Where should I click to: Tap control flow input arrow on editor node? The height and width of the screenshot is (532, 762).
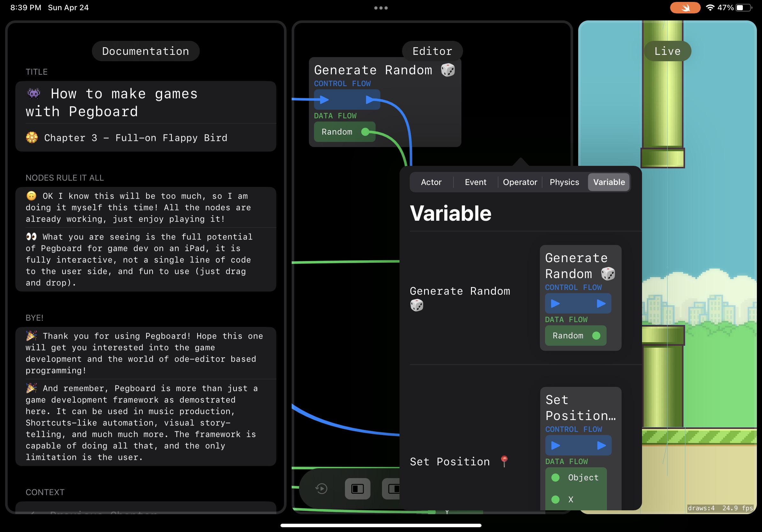pyautogui.click(x=324, y=100)
